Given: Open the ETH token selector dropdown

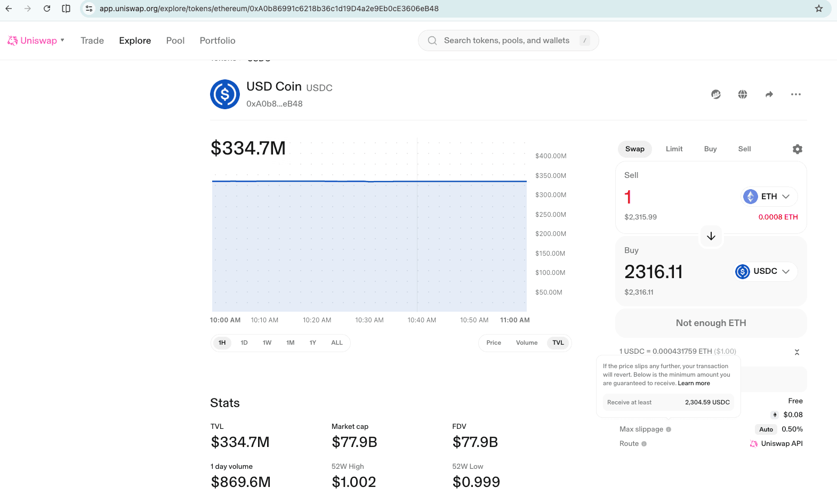Looking at the screenshot, I should 770,197.
